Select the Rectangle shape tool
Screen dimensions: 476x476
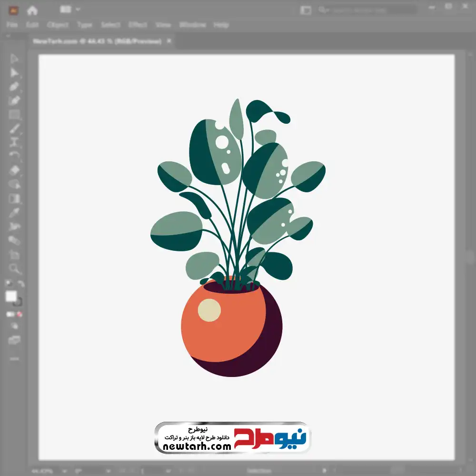point(14,115)
